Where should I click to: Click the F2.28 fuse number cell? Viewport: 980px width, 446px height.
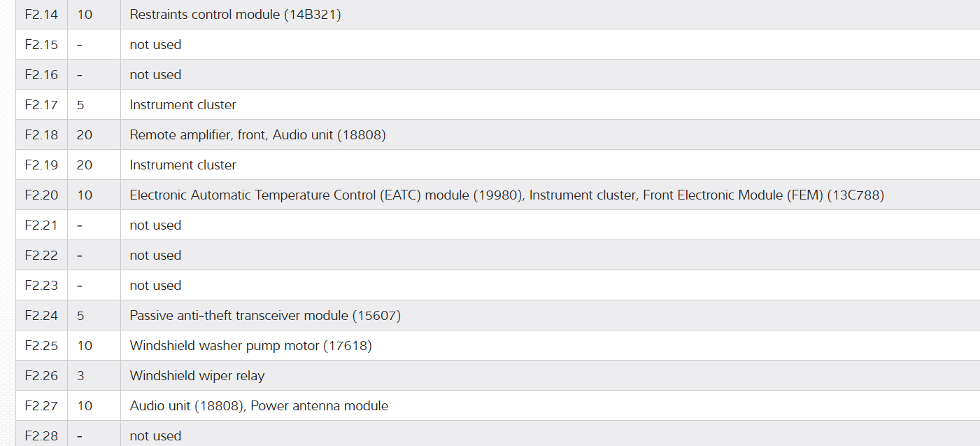pyautogui.click(x=41, y=435)
